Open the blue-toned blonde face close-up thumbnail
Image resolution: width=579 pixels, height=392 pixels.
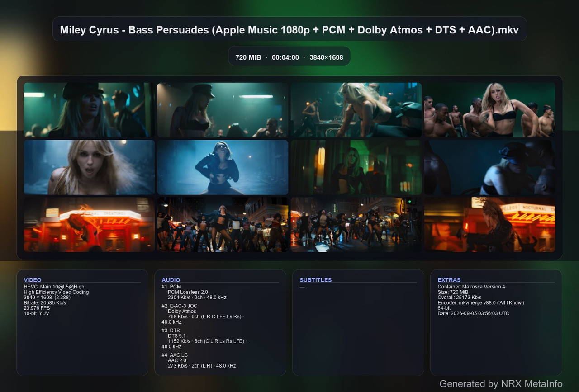click(89, 167)
